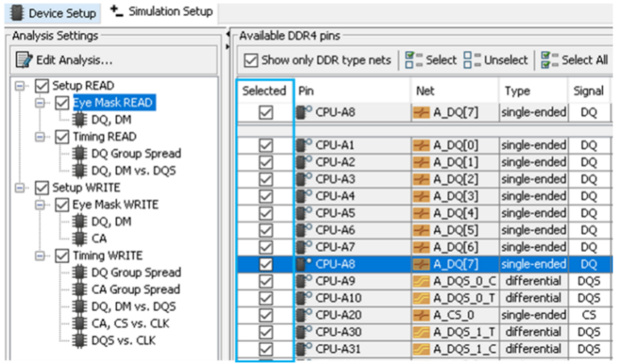Viewport: 619px width, 364px height.
Task: Switch to the Simulation Setup tab
Action: (x=161, y=11)
